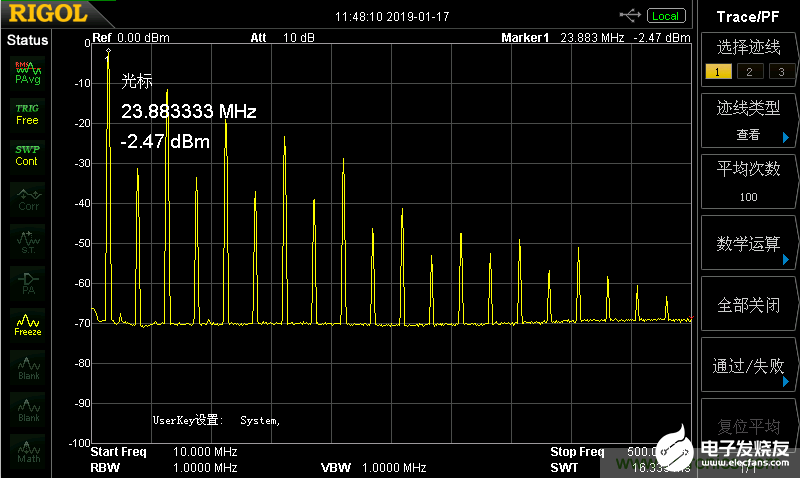Click the 平均次数 average count field

coord(748,181)
